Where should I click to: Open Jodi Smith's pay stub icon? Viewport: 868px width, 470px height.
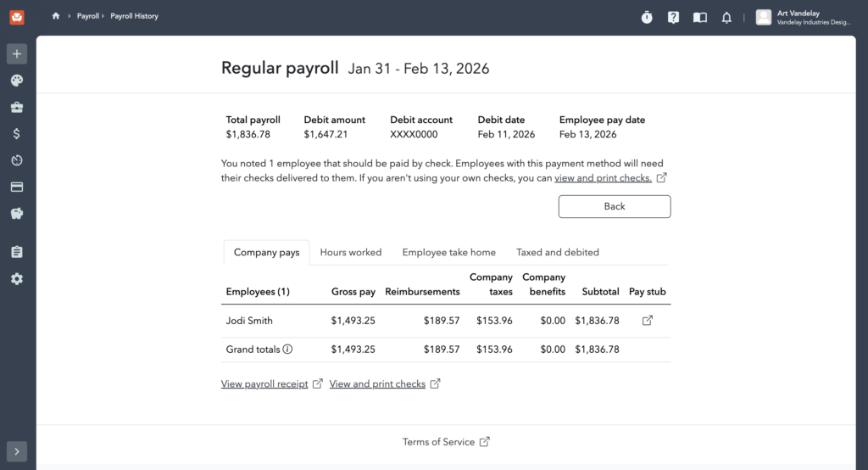pyautogui.click(x=648, y=321)
